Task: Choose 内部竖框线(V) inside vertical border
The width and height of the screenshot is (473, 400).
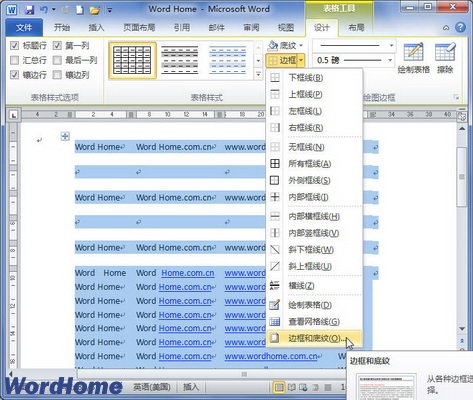Action: click(x=314, y=233)
